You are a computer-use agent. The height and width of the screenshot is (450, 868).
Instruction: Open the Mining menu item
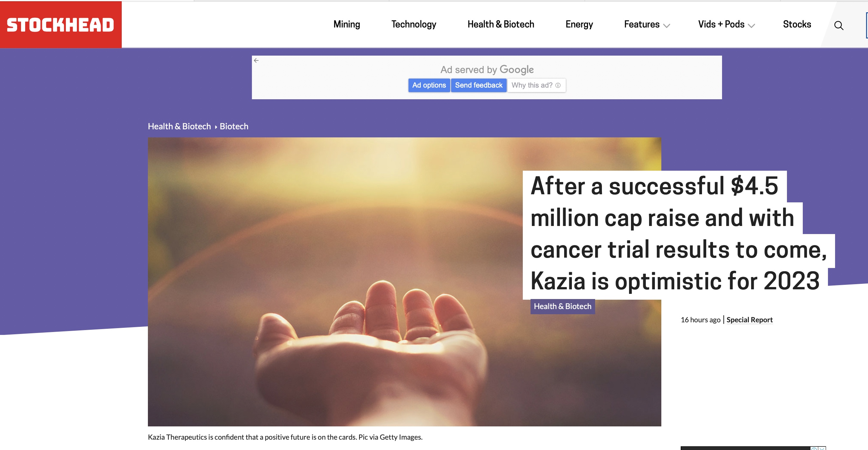[x=346, y=24]
